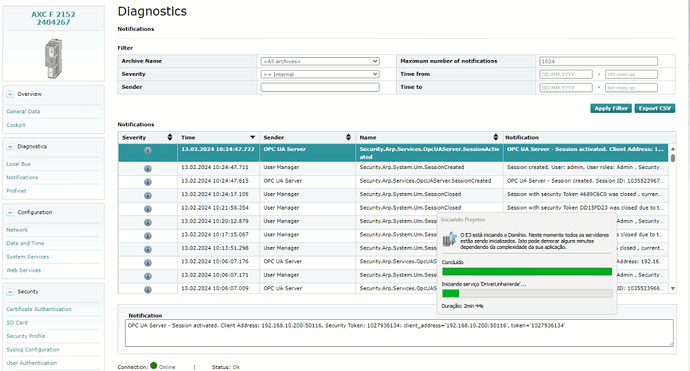
Task: Select time cell 13.02.2024 10:24:47.615
Action: (x=218, y=182)
